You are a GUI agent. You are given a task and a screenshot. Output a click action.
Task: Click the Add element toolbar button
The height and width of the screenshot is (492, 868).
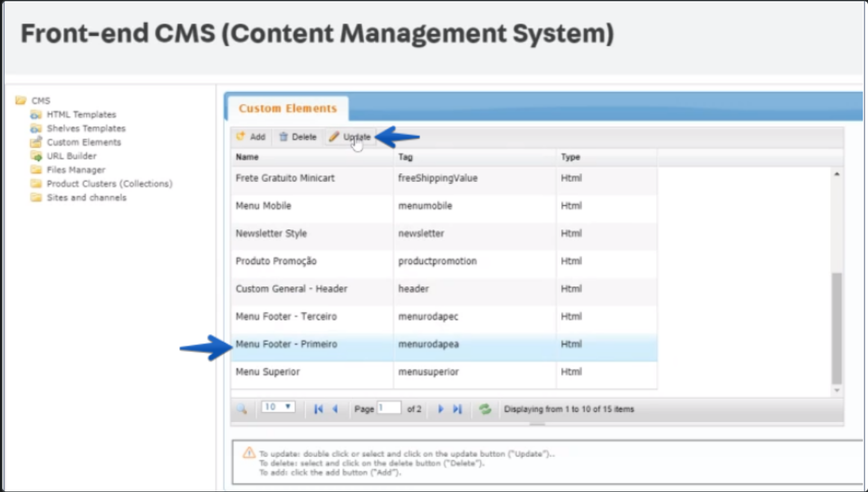point(251,137)
